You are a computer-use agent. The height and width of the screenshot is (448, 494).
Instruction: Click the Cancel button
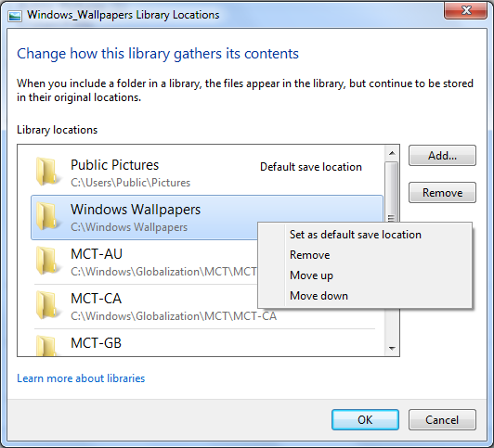(442, 419)
